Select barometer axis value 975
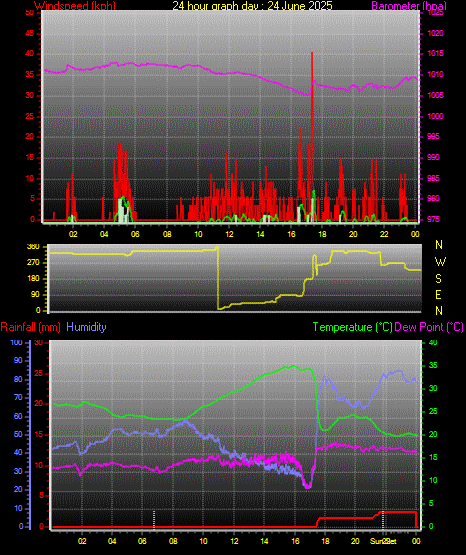This screenshot has height=555, width=466. pyautogui.click(x=433, y=219)
